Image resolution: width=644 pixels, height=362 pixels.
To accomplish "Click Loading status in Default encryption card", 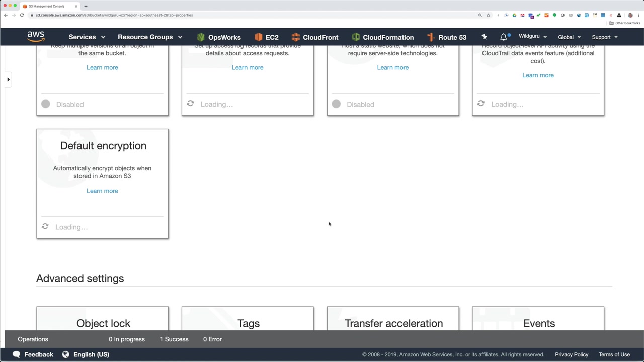I will point(64,227).
